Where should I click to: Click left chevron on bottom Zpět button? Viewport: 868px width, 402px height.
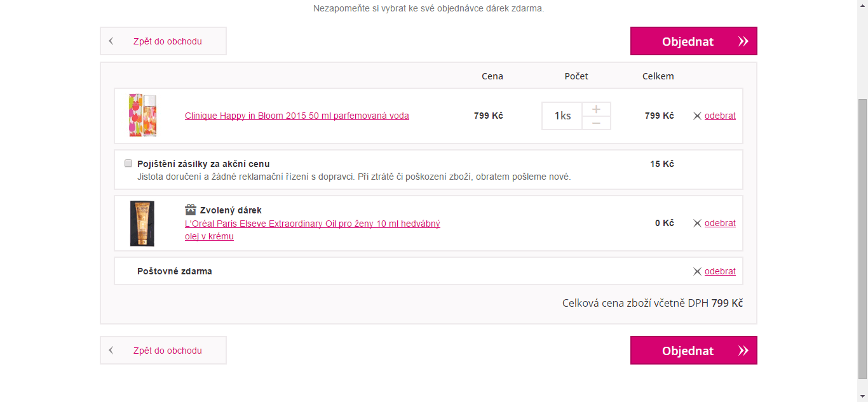(111, 351)
